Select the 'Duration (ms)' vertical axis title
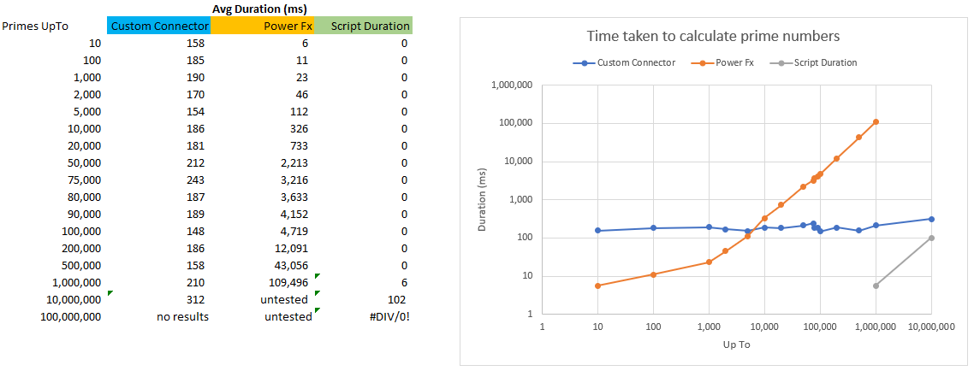 482,199
